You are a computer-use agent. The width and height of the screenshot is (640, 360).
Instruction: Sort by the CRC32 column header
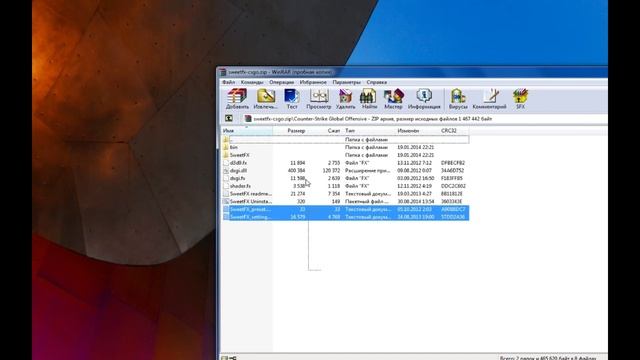point(454,131)
